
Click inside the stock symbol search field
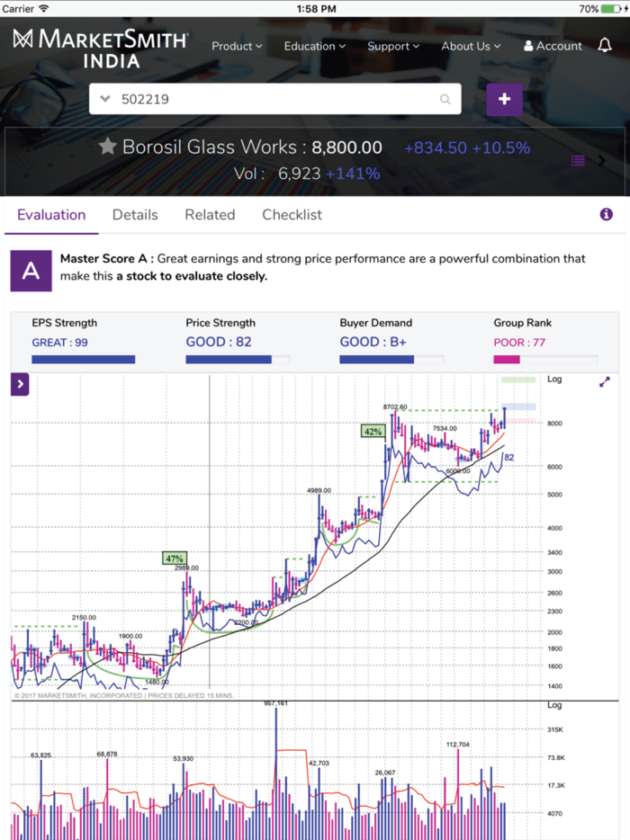pos(270,99)
